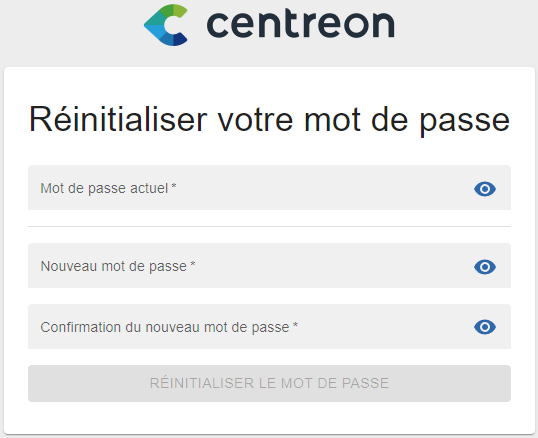538x438 pixels.
Task: Click the label text Nouveau mot de passe
Action: point(114,266)
